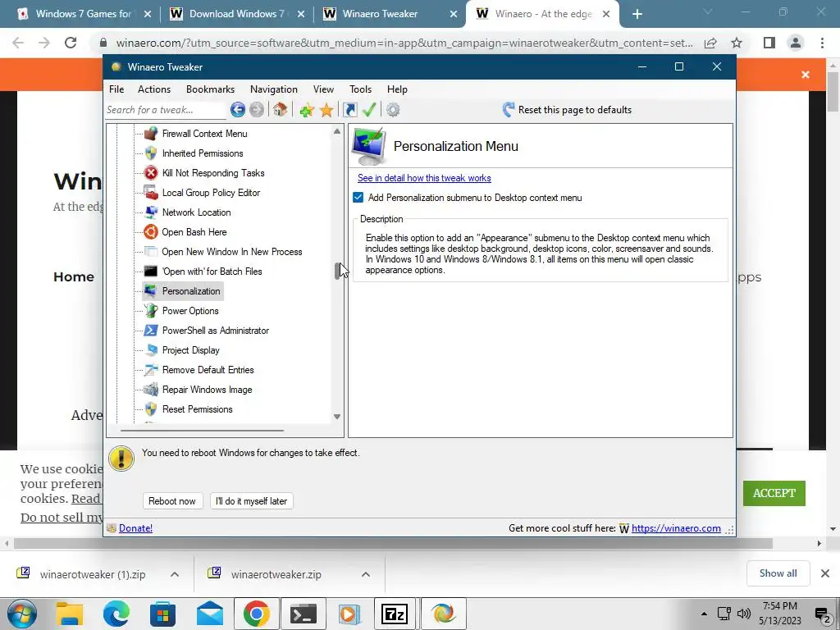The height and width of the screenshot is (630, 840).
Task: Open bookmarks with the gold star icon
Action: (326, 111)
